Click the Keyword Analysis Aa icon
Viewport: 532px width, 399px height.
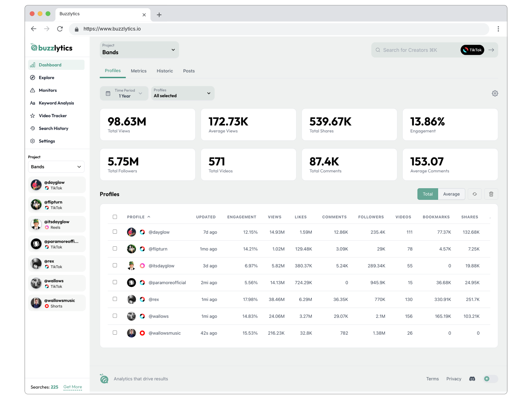tap(33, 103)
